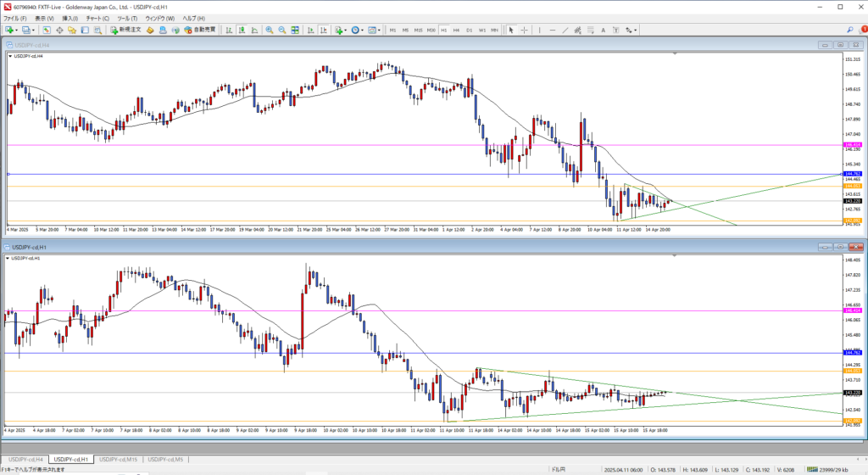Image resolution: width=868 pixels, height=475 pixels.
Task: Switch to the USDJPY-cd,M5 bottom tab
Action: tap(165, 460)
